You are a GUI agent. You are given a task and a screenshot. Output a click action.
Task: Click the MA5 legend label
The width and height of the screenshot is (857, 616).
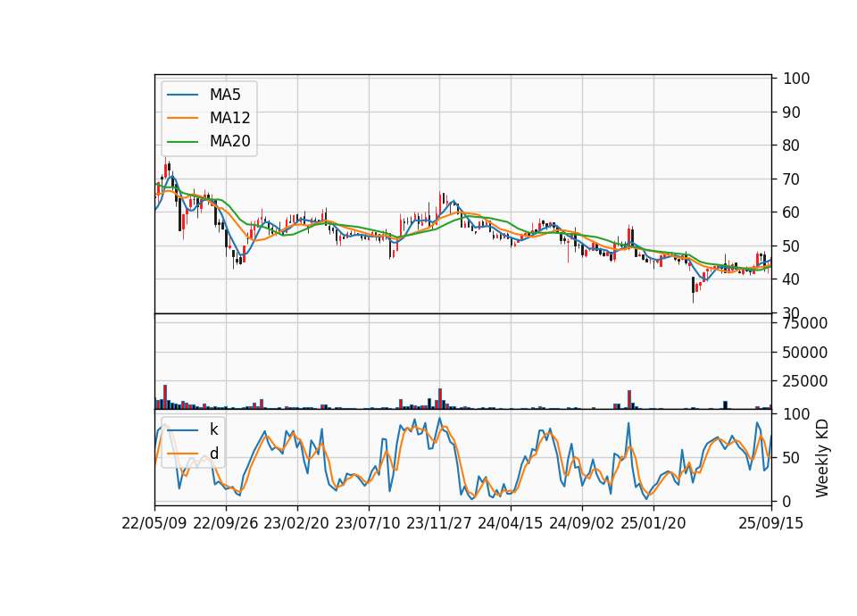225,95
